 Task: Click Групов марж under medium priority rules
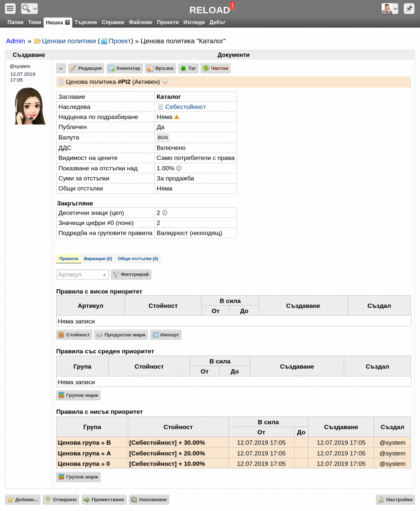[x=78, y=395]
